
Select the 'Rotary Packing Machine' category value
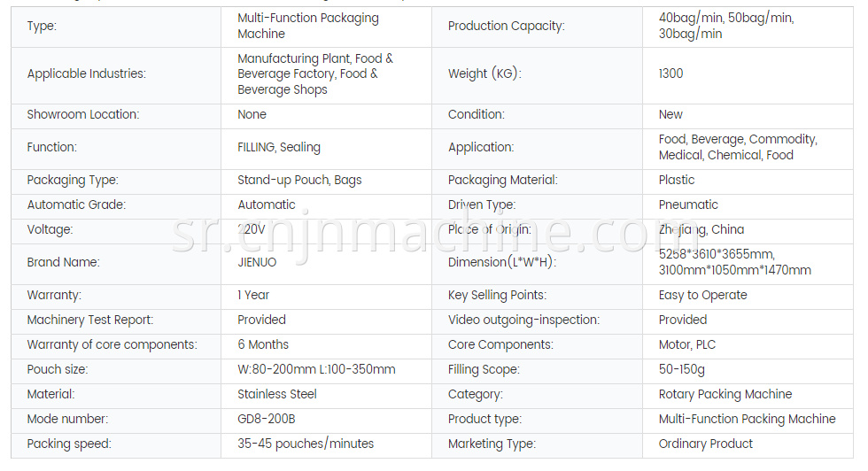tap(725, 395)
